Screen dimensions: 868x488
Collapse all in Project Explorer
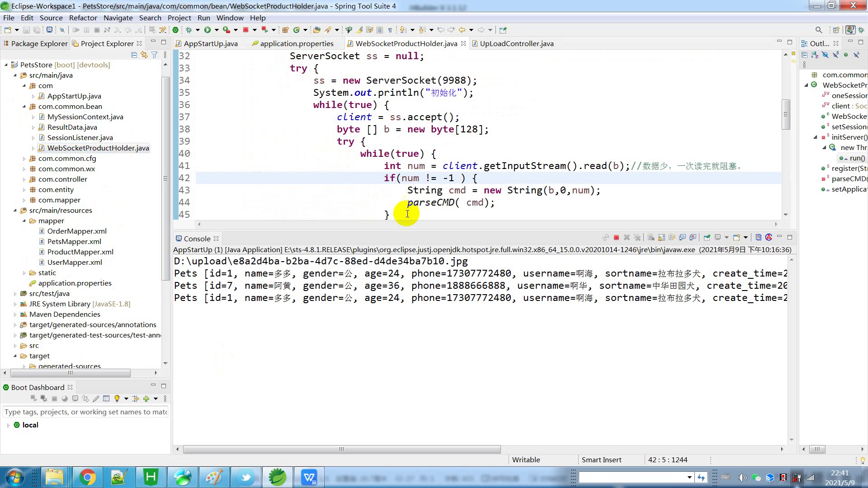(134, 55)
